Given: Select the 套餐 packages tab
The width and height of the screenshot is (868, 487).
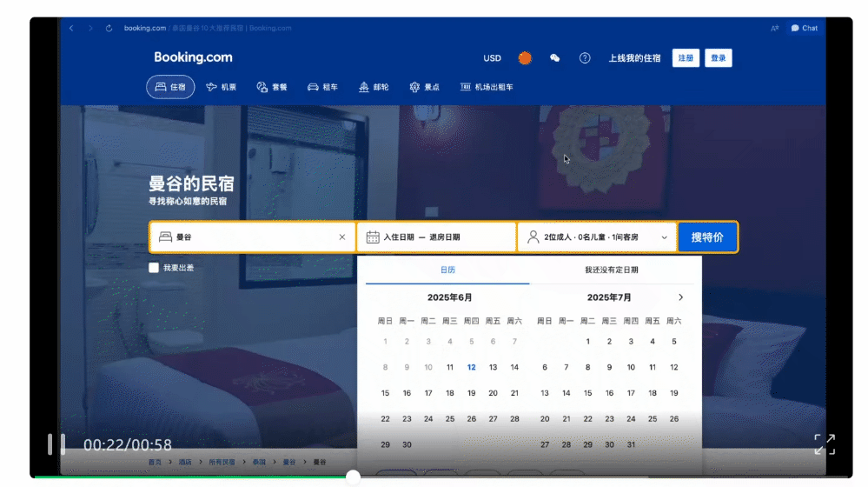Looking at the screenshot, I should tap(272, 87).
